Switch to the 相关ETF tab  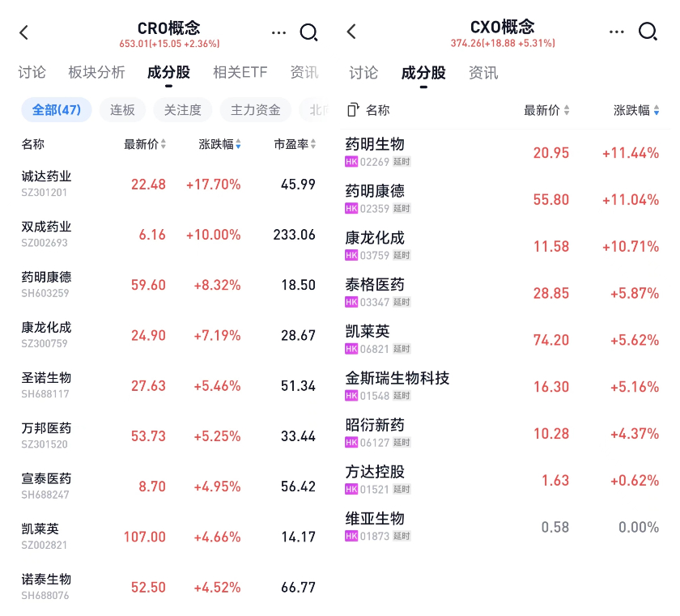coord(240,72)
